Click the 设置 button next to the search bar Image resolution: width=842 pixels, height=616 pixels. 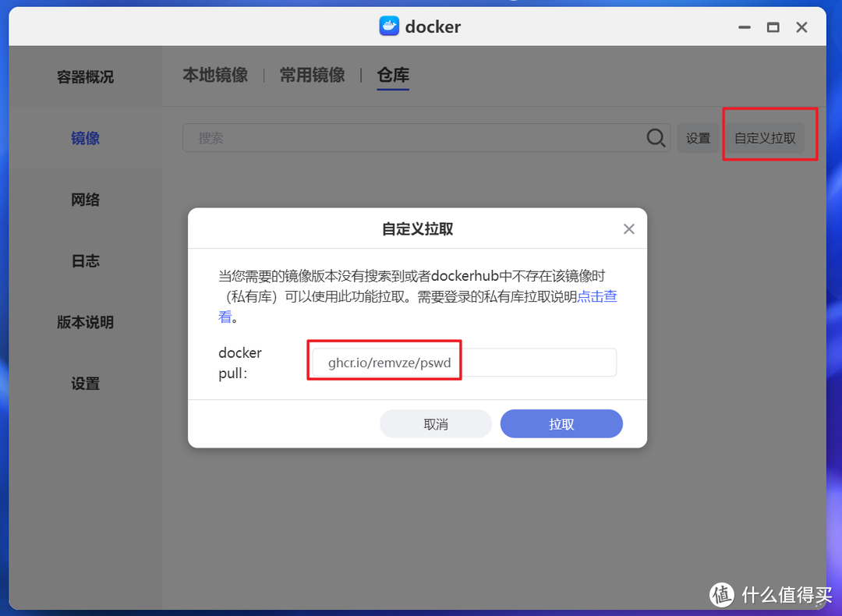pos(698,137)
